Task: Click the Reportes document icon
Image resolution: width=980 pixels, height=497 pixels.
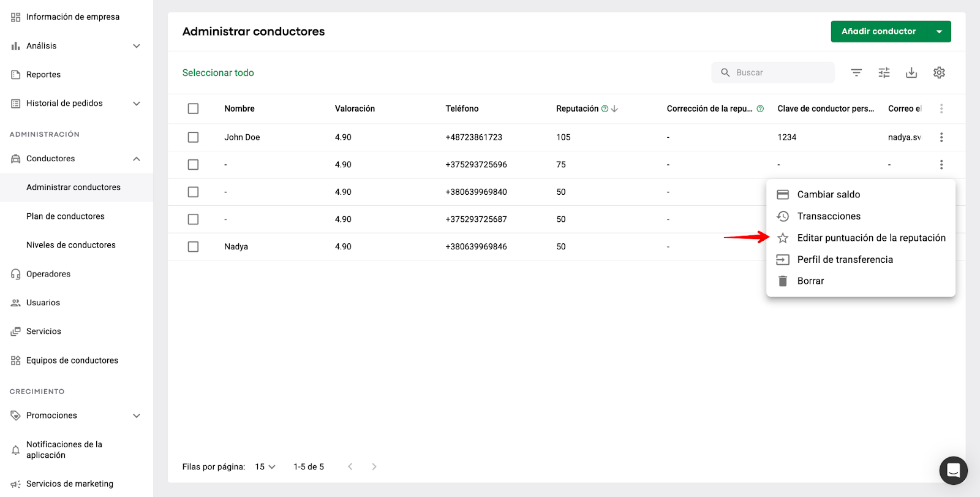Action: pyautogui.click(x=15, y=75)
